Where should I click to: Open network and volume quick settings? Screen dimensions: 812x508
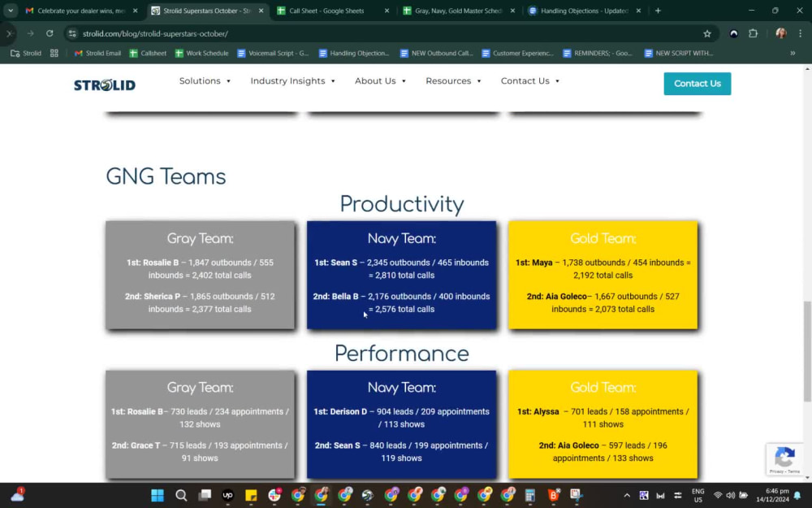pyautogui.click(x=730, y=496)
